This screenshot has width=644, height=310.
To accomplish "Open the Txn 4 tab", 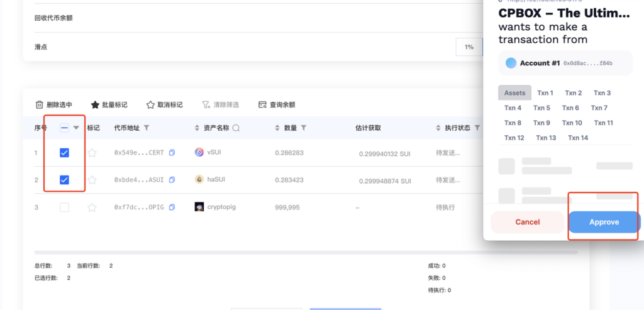I will point(513,108).
